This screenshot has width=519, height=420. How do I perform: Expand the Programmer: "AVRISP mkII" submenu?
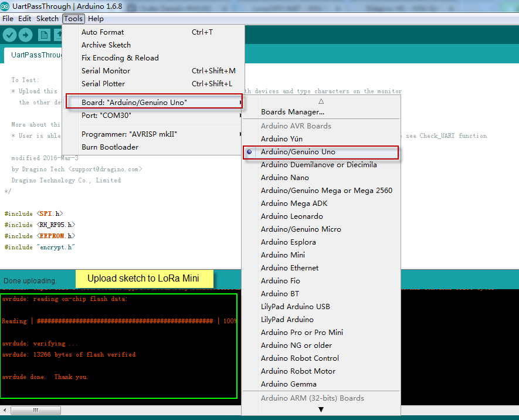(x=154, y=134)
